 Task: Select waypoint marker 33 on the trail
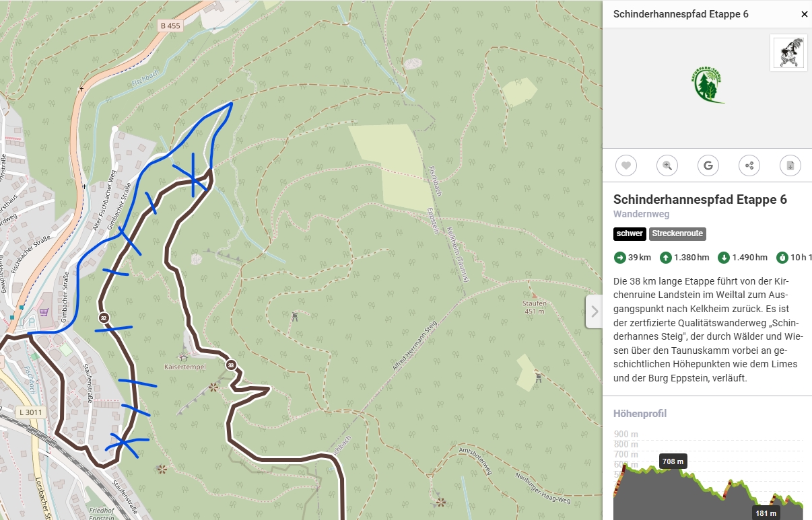(230, 365)
